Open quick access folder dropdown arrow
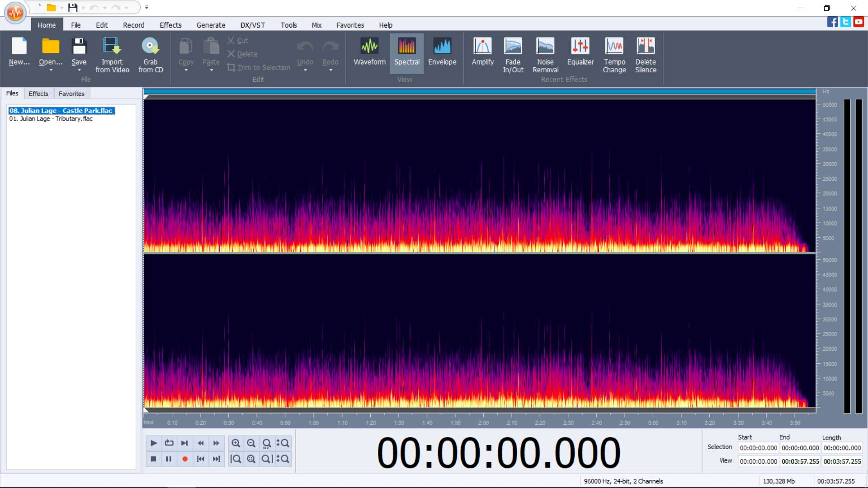This screenshot has height=488, width=868. (x=61, y=8)
